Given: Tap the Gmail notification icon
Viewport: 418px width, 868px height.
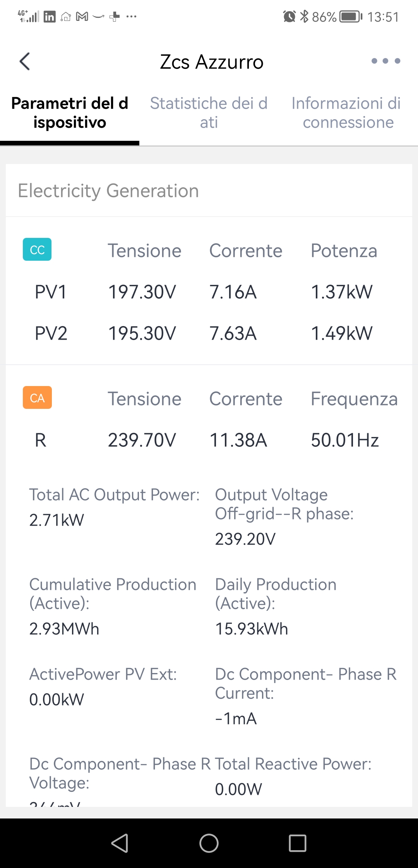Looking at the screenshot, I should tap(82, 17).
